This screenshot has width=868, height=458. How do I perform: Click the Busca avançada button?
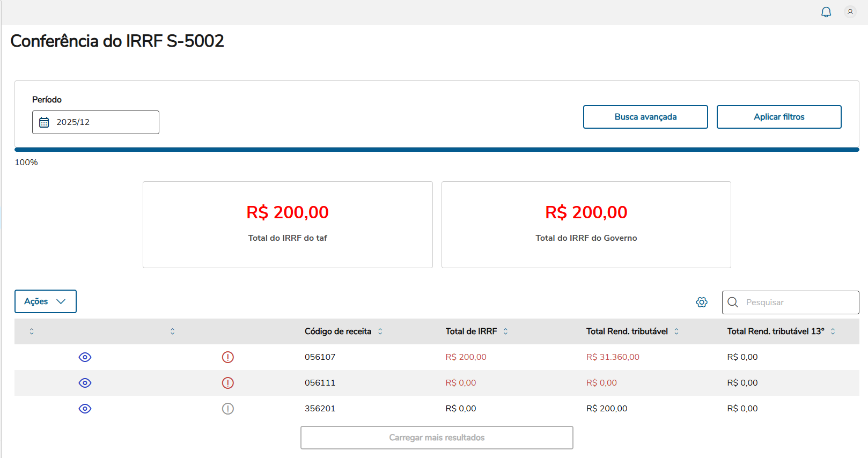(645, 117)
